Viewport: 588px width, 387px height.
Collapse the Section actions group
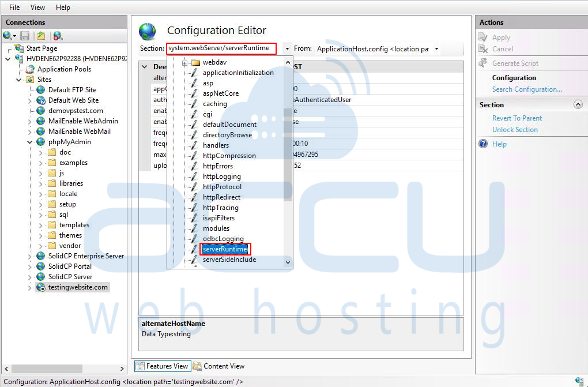coord(578,105)
